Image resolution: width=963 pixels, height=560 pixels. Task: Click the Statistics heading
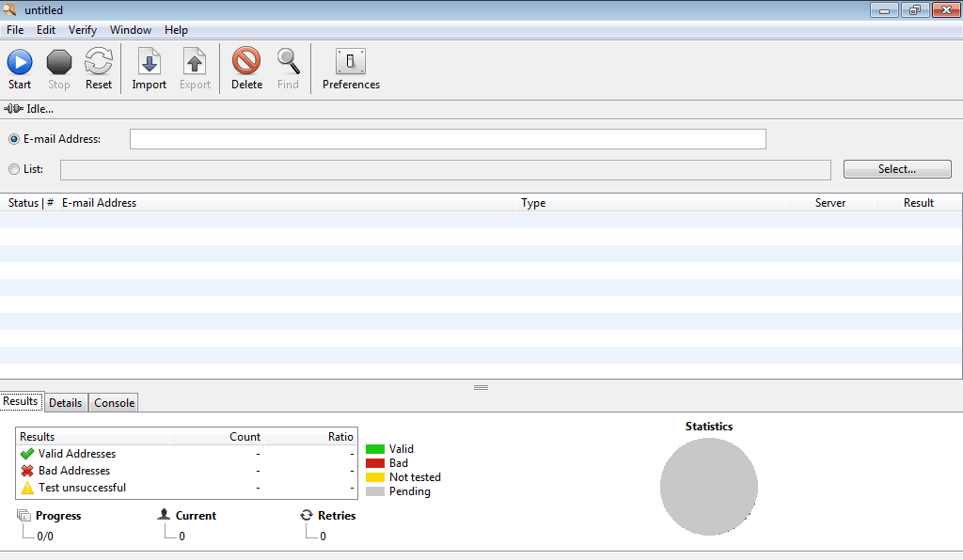tap(709, 427)
